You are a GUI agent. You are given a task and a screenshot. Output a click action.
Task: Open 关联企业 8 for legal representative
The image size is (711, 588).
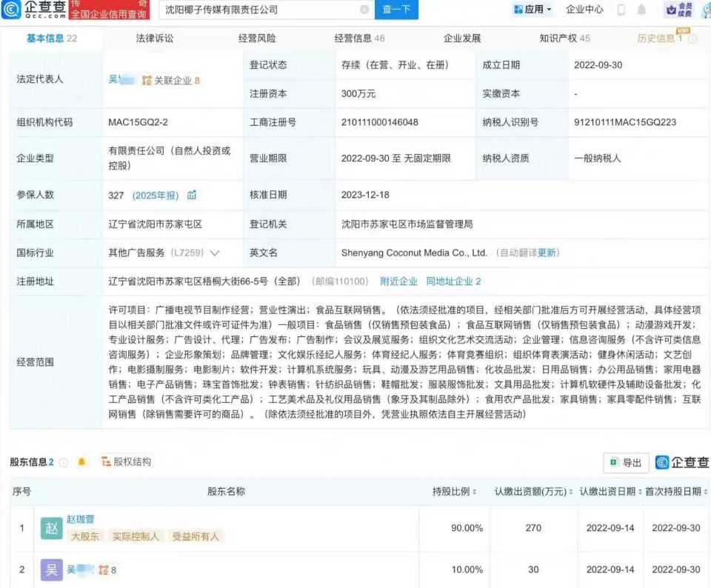(x=171, y=81)
